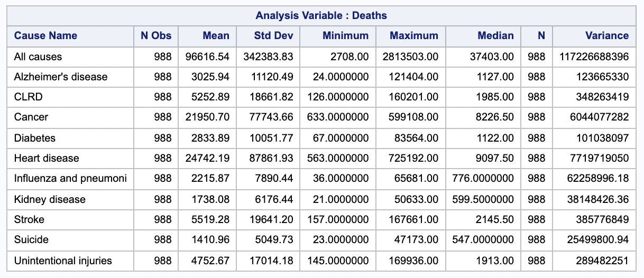Click the "Kidney disease" row label
644x278 pixels.
click(50, 199)
